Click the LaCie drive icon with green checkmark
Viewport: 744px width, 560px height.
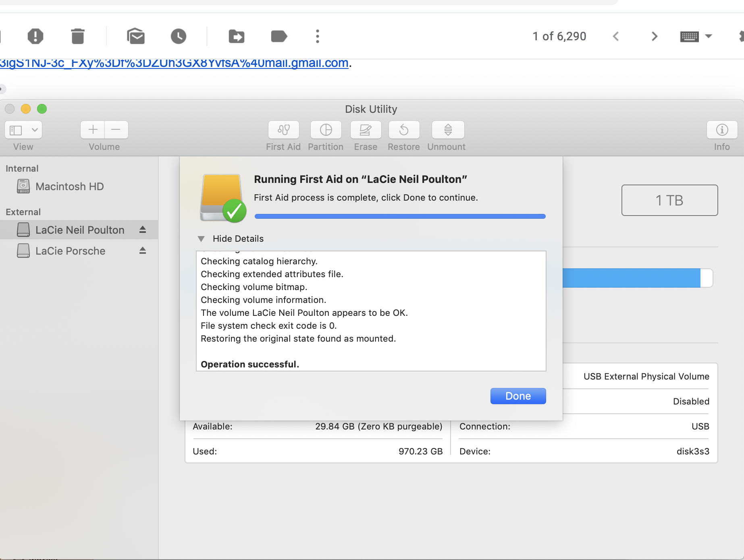pos(223,198)
